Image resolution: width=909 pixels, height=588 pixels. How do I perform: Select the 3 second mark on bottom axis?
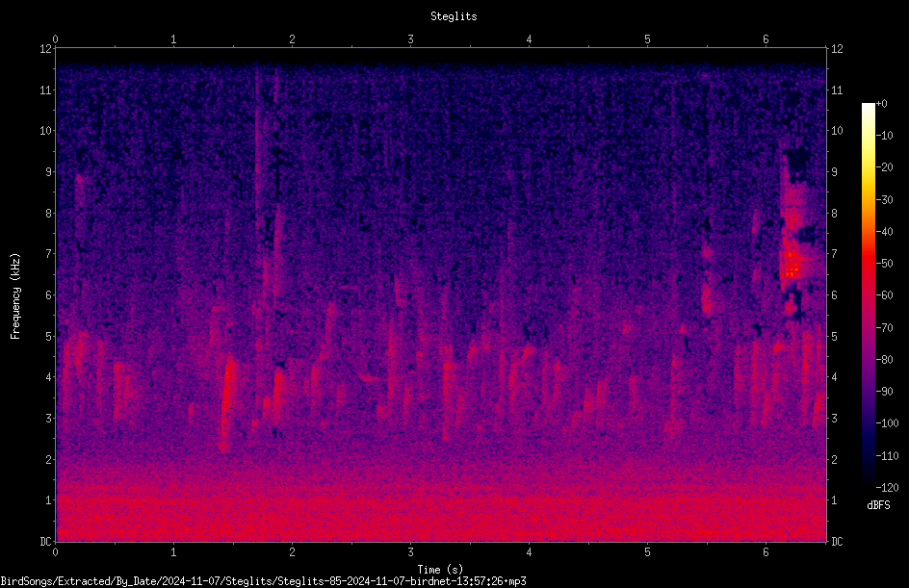(x=410, y=552)
